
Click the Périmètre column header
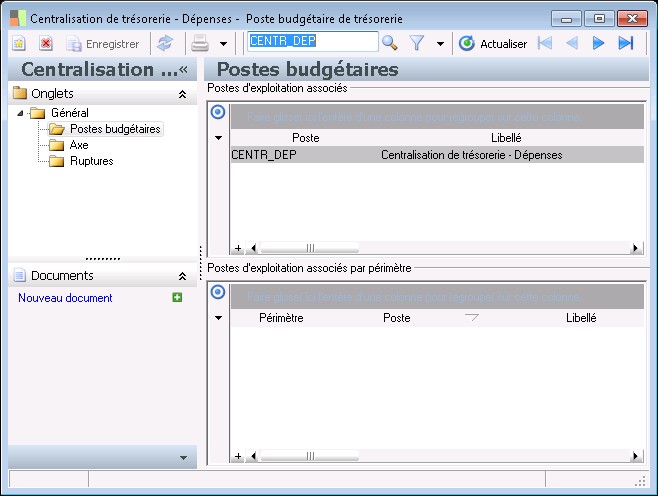tap(281, 318)
